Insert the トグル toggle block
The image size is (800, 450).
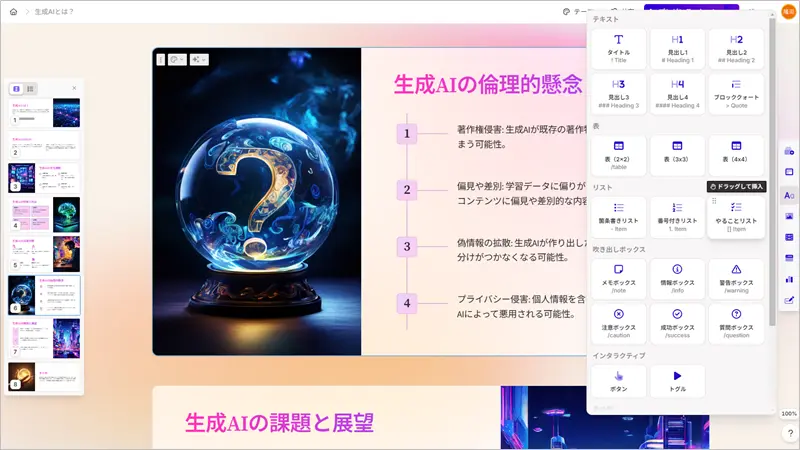(x=677, y=381)
